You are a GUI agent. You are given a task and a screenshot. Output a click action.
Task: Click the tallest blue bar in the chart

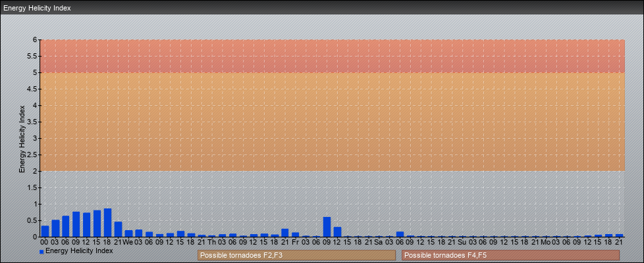pos(107,223)
